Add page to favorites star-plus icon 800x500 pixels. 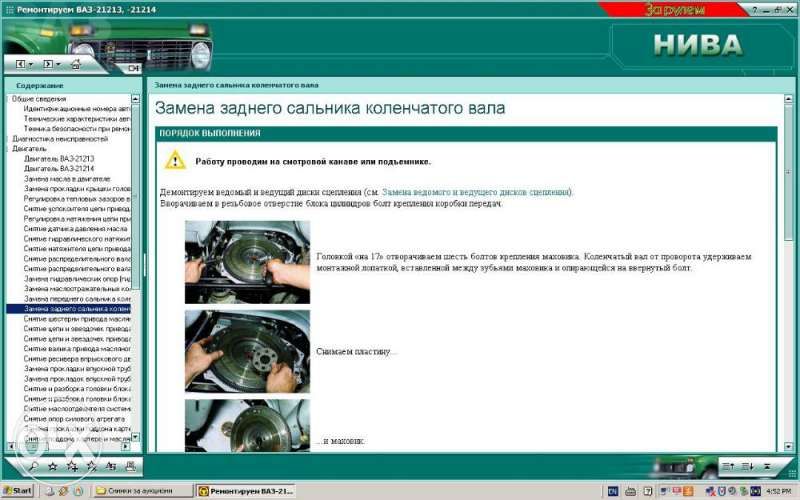(72, 466)
